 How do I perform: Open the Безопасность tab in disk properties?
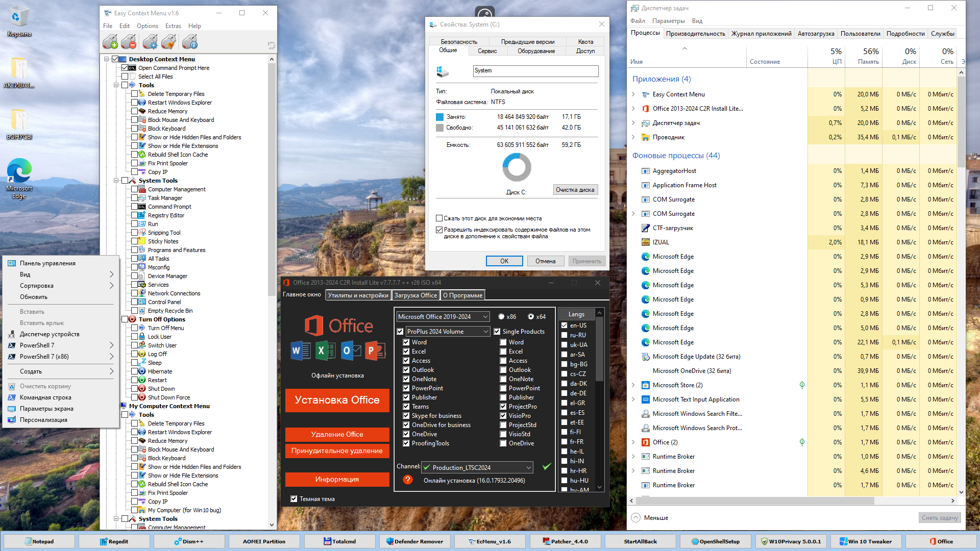pos(459,42)
